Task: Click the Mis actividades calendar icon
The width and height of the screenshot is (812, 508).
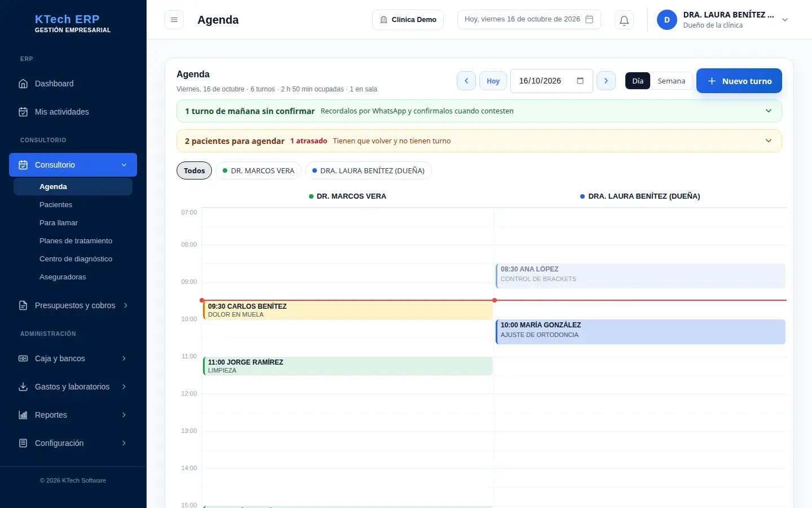Action: 23,112
